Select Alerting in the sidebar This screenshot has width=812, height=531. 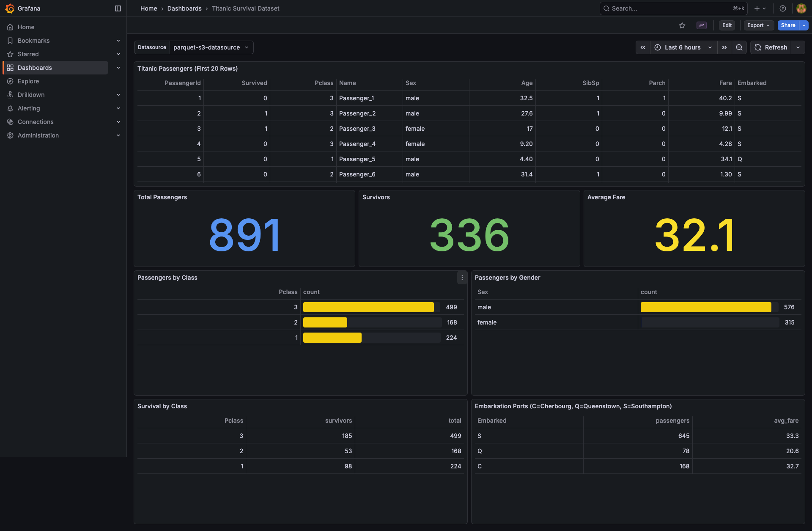(x=29, y=108)
